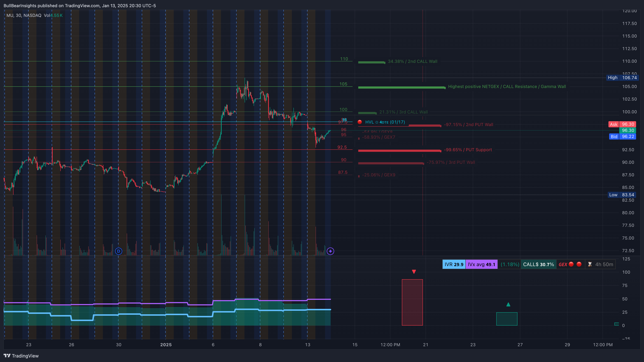Click the Bid 96.22 price label
Image resolution: width=644 pixels, height=362 pixels.
point(622,136)
